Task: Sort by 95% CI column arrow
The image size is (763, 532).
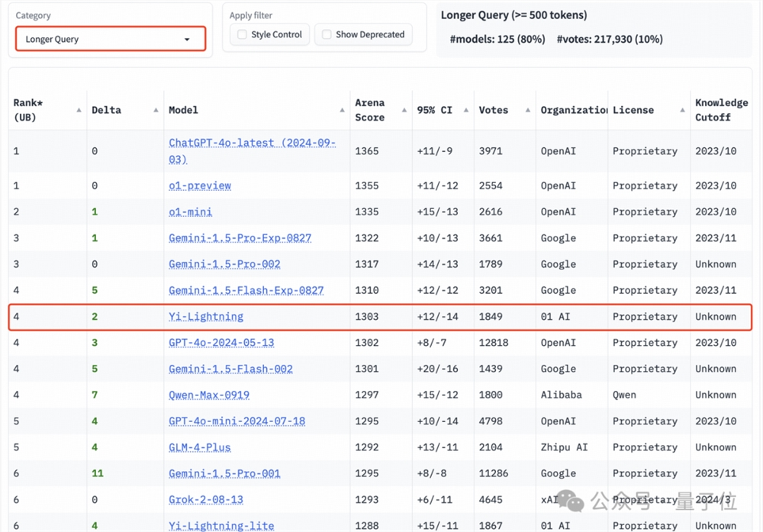Action: [x=465, y=110]
